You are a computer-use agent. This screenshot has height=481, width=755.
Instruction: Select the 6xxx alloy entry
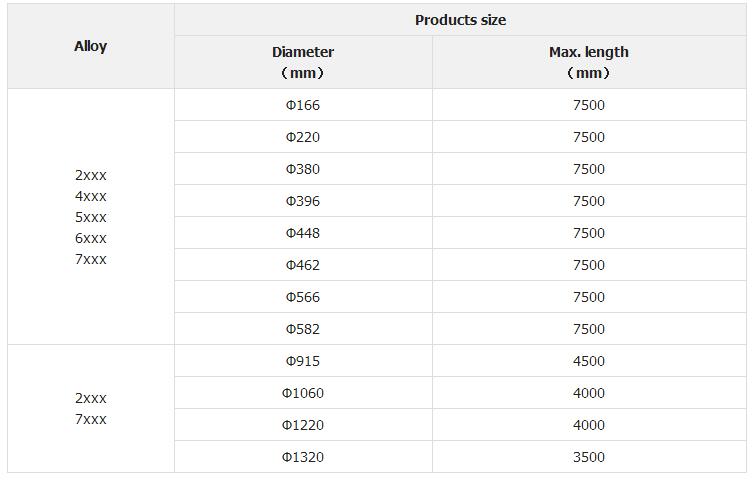[x=91, y=238]
